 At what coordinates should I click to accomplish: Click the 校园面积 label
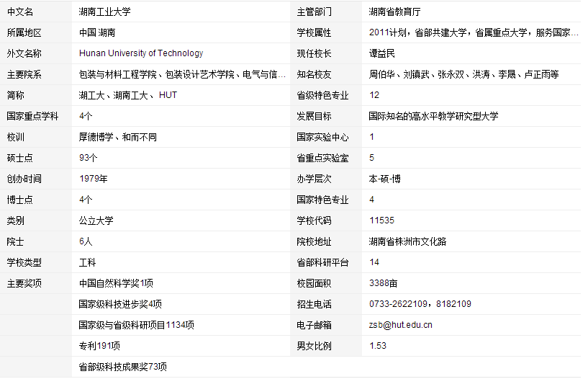(315, 283)
